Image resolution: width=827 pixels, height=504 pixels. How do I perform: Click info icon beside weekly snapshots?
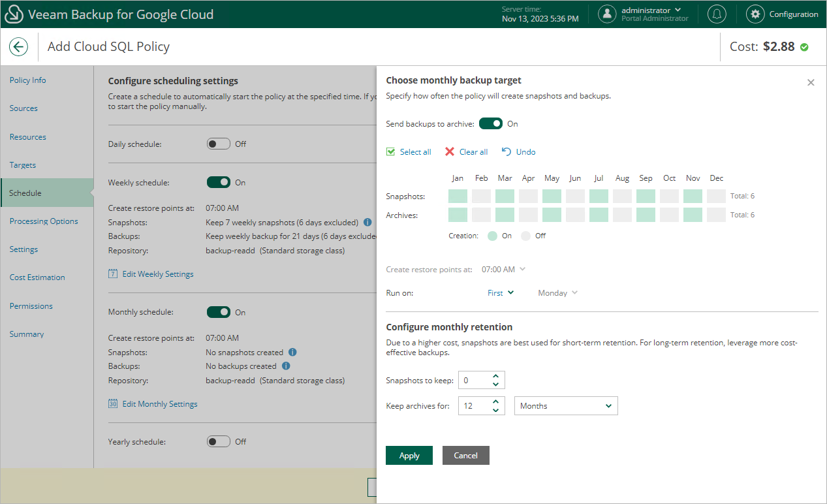367,222
